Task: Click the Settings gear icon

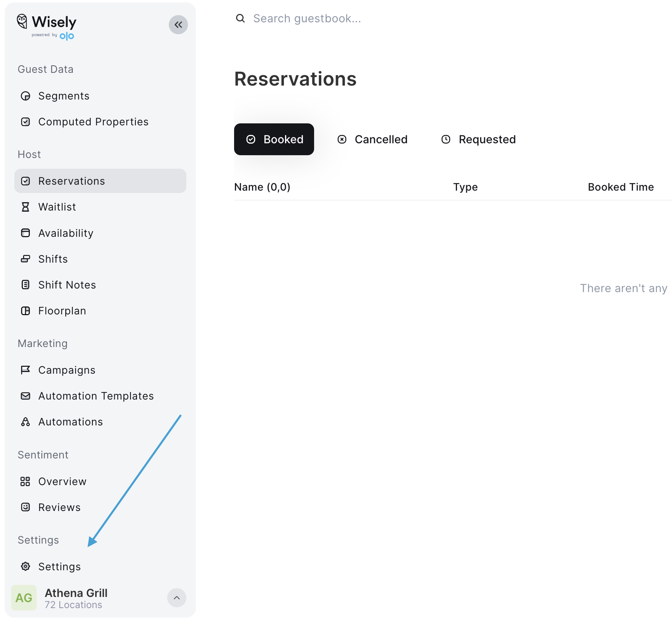Action: [25, 566]
